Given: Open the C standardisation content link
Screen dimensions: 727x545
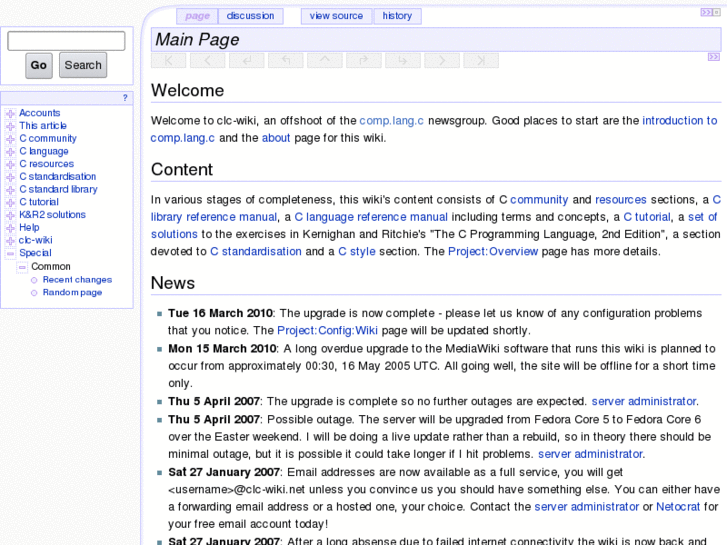Looking at the screenshot, I should click(x=256, y=251).
